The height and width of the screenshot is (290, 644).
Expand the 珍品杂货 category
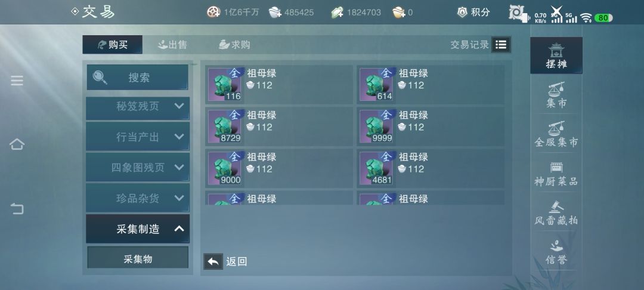coord(138,198)
